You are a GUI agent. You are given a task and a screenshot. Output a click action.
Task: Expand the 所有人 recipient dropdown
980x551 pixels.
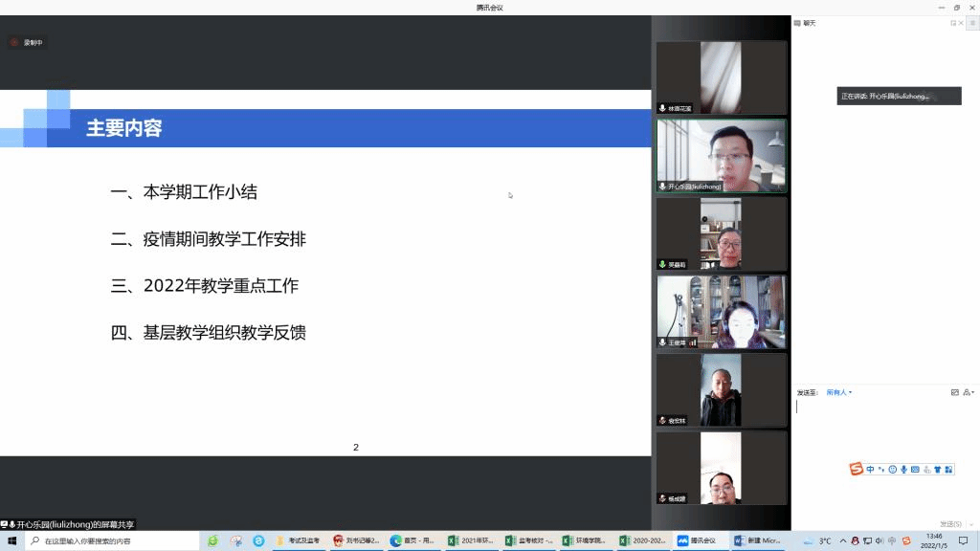[839, 392]
